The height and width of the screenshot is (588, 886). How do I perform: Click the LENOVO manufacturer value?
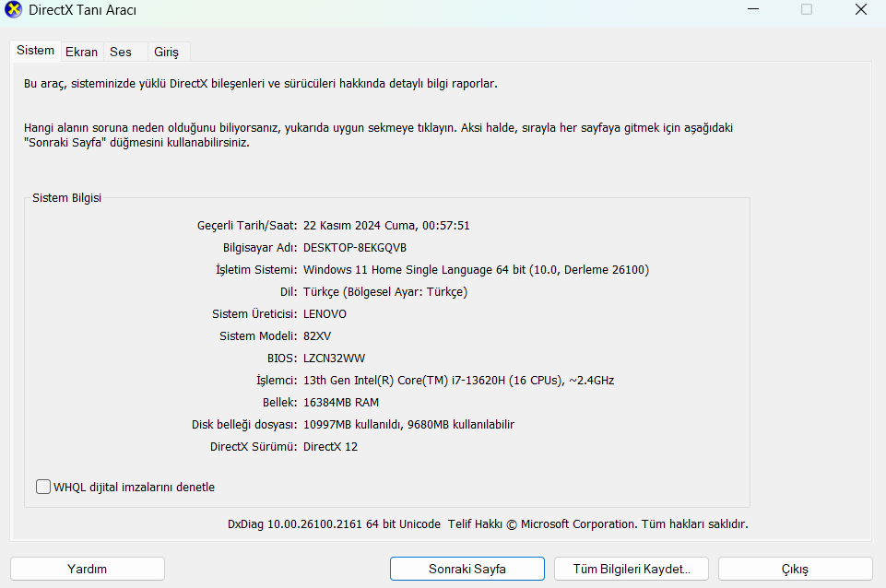(325, 314)
